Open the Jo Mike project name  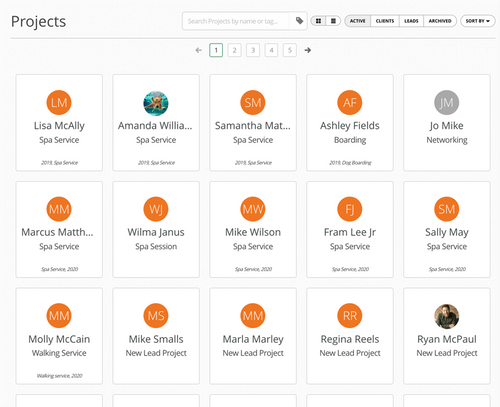(x=447, y=126)
